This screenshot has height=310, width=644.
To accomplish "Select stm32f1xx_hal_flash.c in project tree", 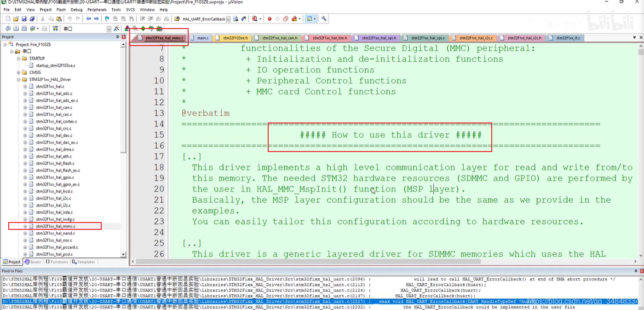I will [55, 163].
